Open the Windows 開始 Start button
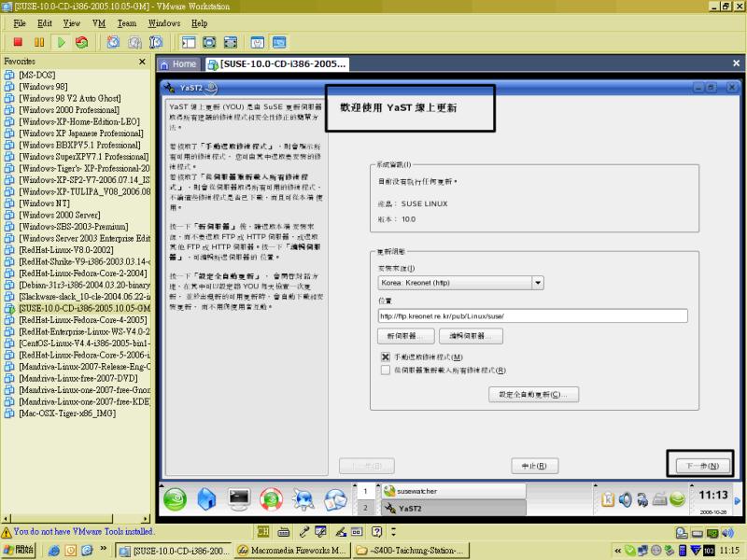The height and width of the screenshot is (560, 747). (x=19, y=550)
